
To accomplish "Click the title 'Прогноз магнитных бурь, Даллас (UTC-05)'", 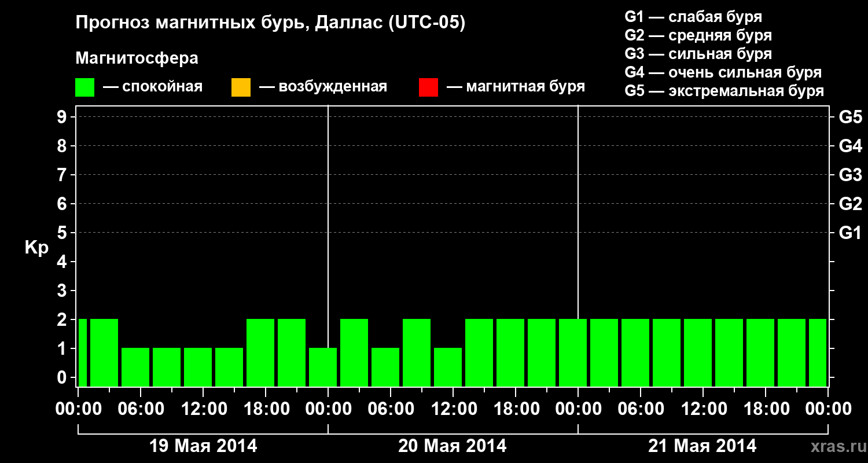I will tap(270, 23).
